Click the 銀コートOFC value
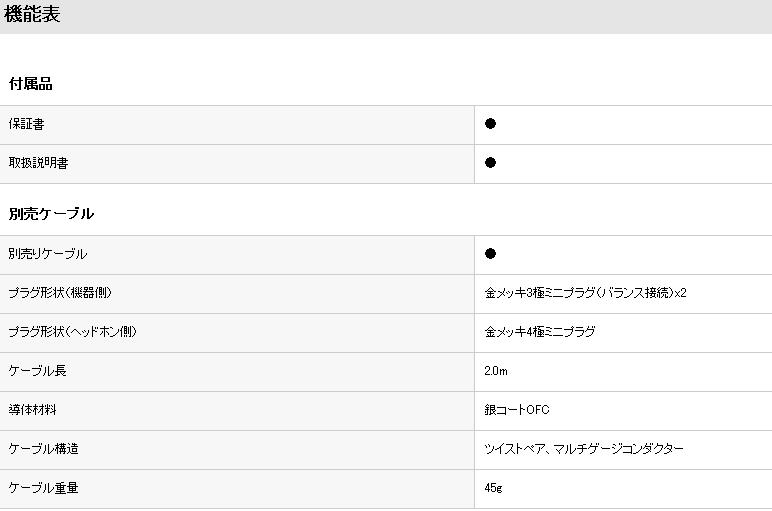 [517, 410]
